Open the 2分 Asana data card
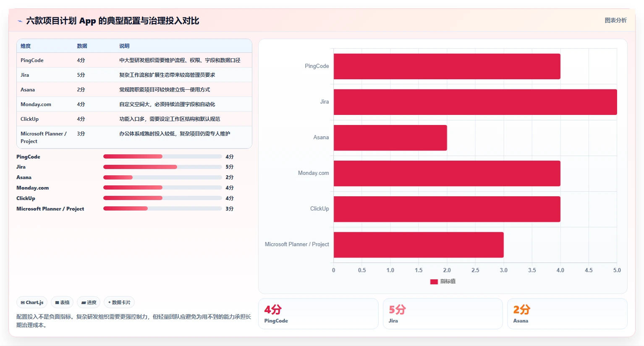 point(567,314)
